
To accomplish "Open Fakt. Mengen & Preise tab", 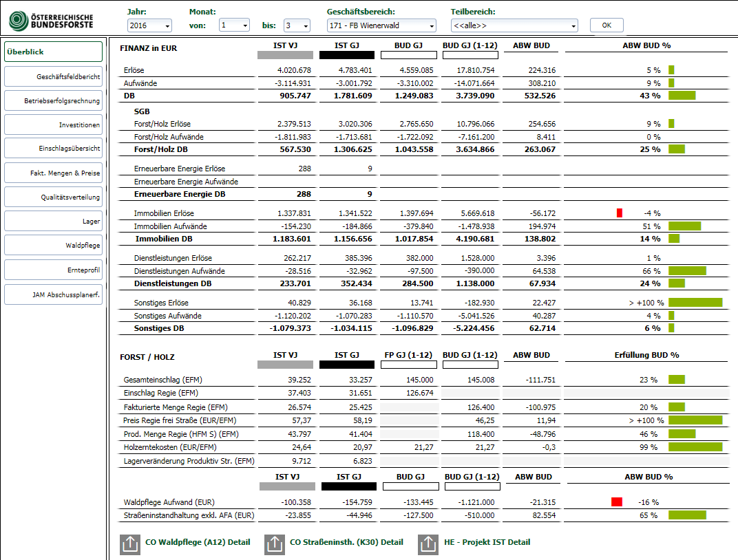I will pyautogui.click(x=53, y=173).
